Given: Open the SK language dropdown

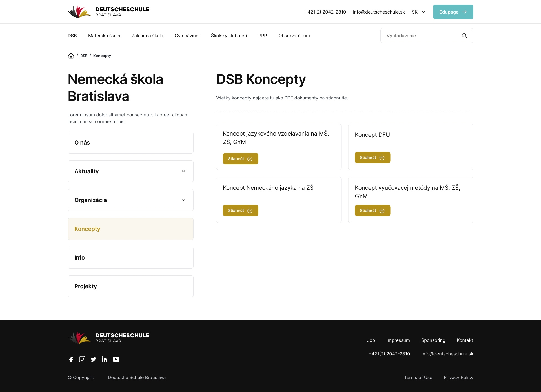Looking at the screenshot, I should tap(418, 12).
